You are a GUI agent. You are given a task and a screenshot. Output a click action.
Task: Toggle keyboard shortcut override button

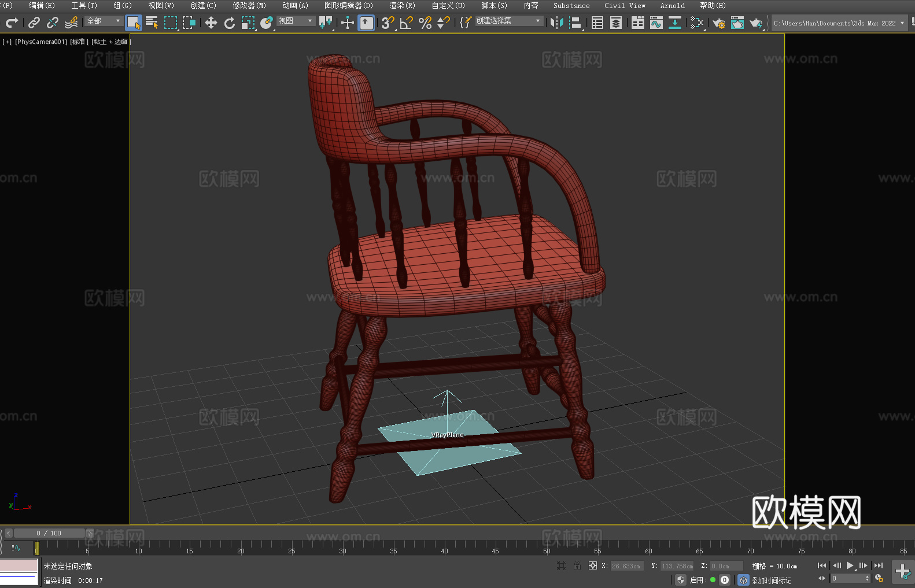click(x=366, y=23)
